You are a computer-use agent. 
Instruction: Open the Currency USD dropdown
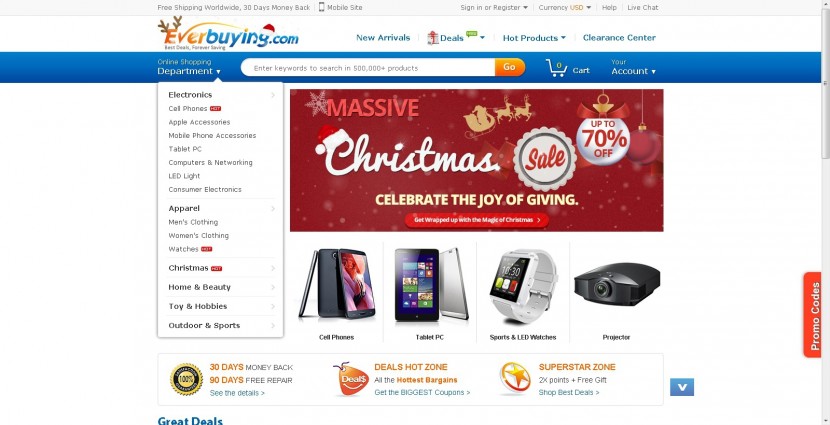click(565, 7)
